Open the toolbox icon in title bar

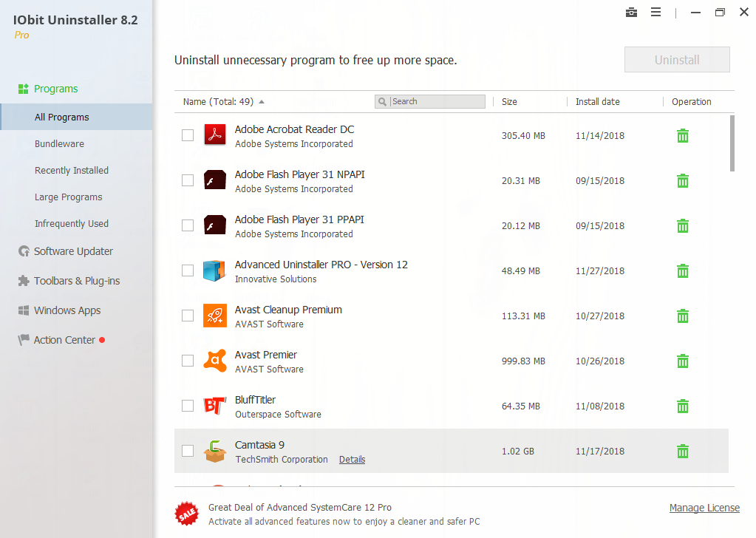click(x=631, y=13)
